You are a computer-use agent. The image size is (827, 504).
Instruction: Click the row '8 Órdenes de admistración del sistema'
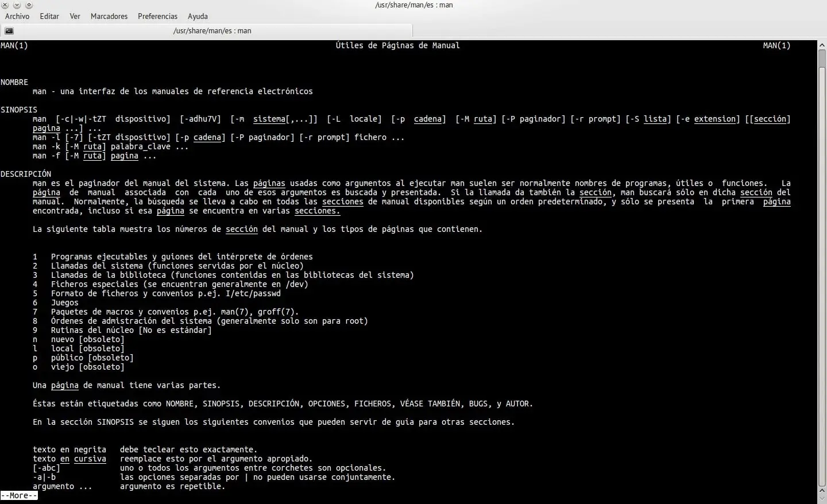pos(200,321)
